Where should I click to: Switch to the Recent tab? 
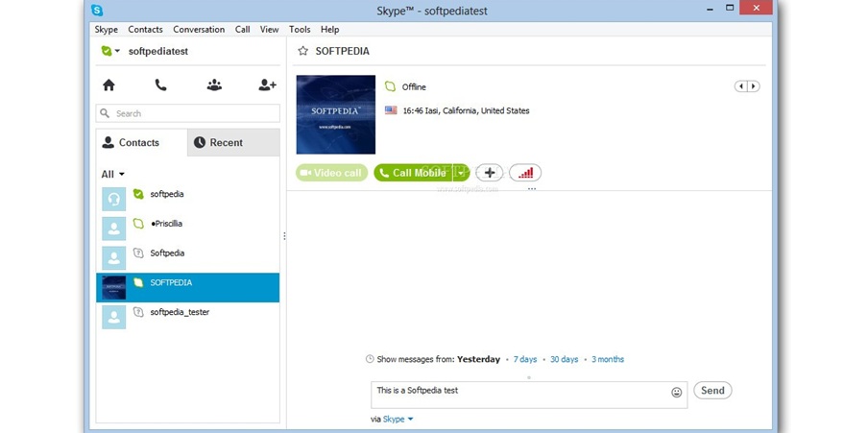coord(233,143)
